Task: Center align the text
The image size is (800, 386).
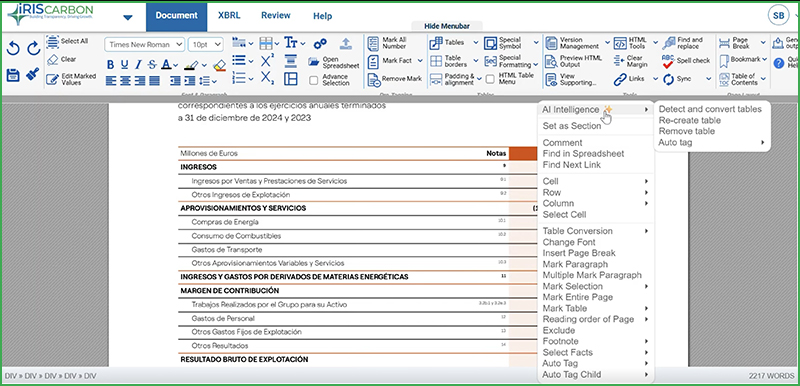Action: [x=125, y=81]
